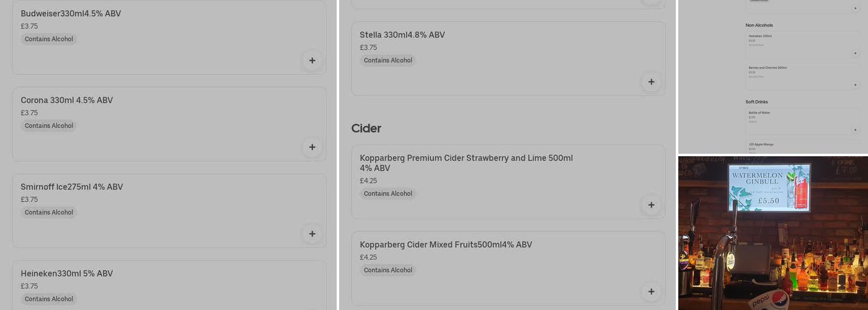The width and height of the screenshot is (868, 310).
Task: Add the alcohol-free Heineken 330ml
Action: 855,53
